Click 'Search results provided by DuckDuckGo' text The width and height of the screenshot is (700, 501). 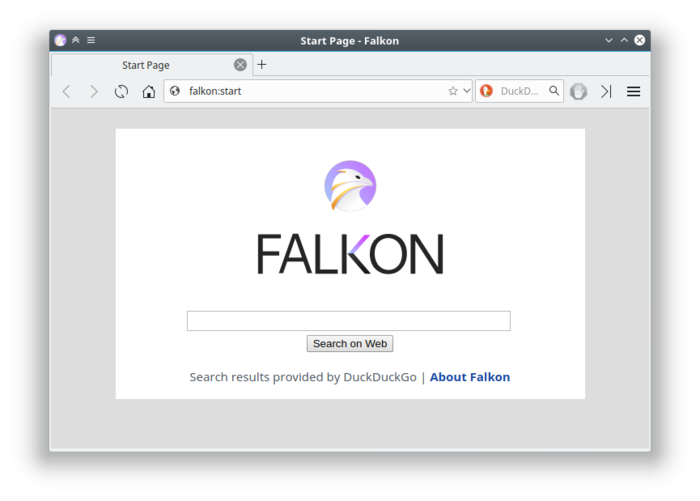[303, 377]
